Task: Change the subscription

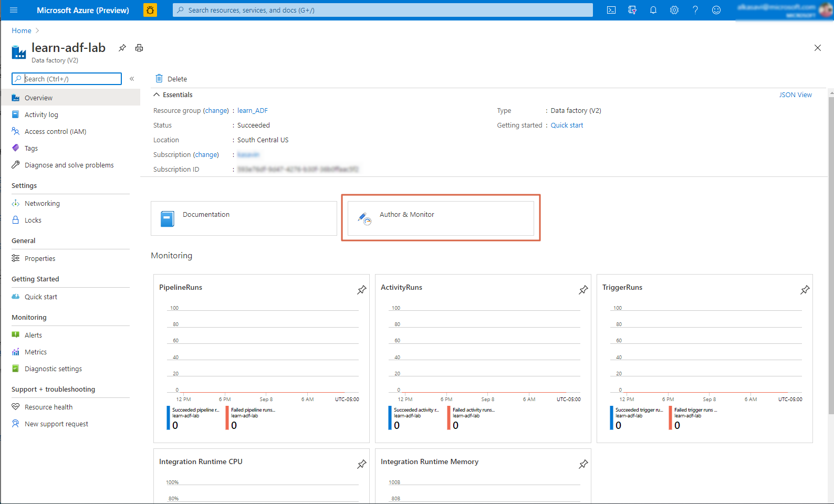Action: click(x=206, y=154)
